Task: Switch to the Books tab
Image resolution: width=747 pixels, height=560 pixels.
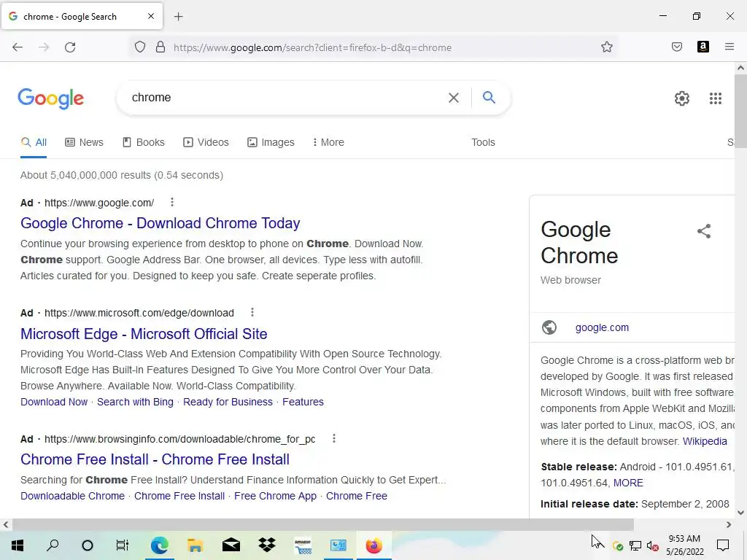Action: (144, 142)
